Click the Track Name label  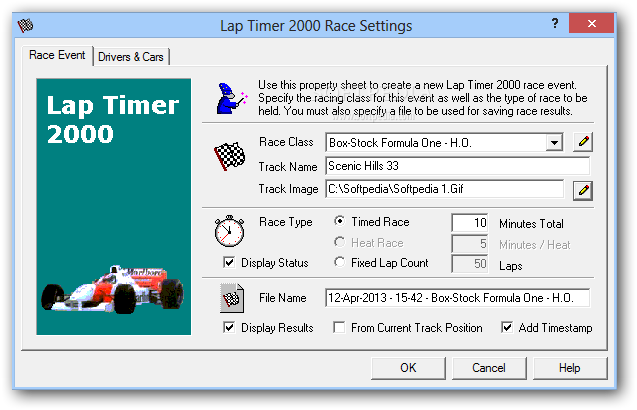pyautogui.click(x=288, y=167)
